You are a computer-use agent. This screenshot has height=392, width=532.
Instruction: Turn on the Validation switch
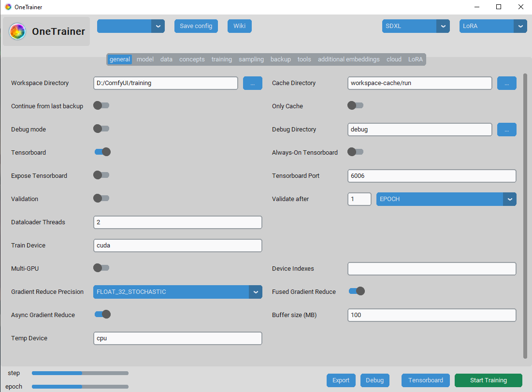(x=101, y=198)
